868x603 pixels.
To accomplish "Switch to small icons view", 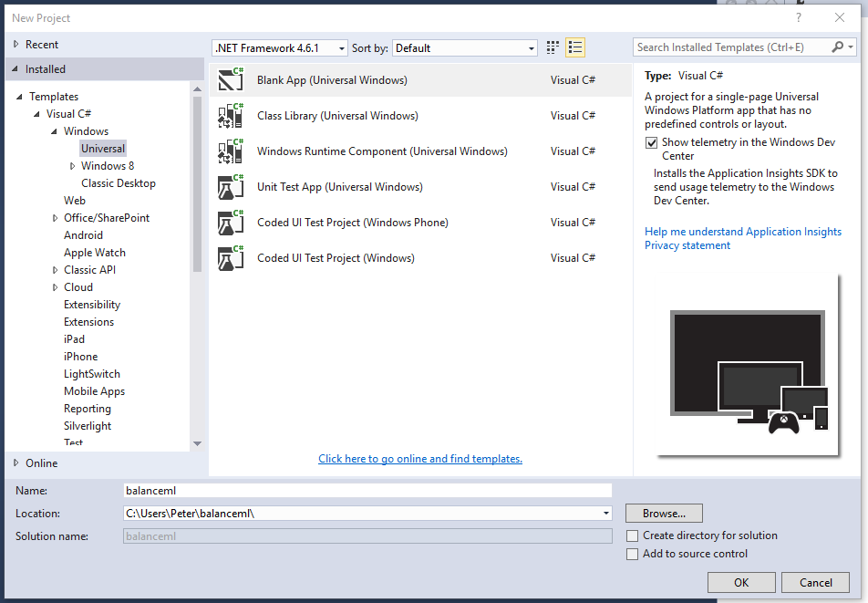I will click(x=553, y=47).
